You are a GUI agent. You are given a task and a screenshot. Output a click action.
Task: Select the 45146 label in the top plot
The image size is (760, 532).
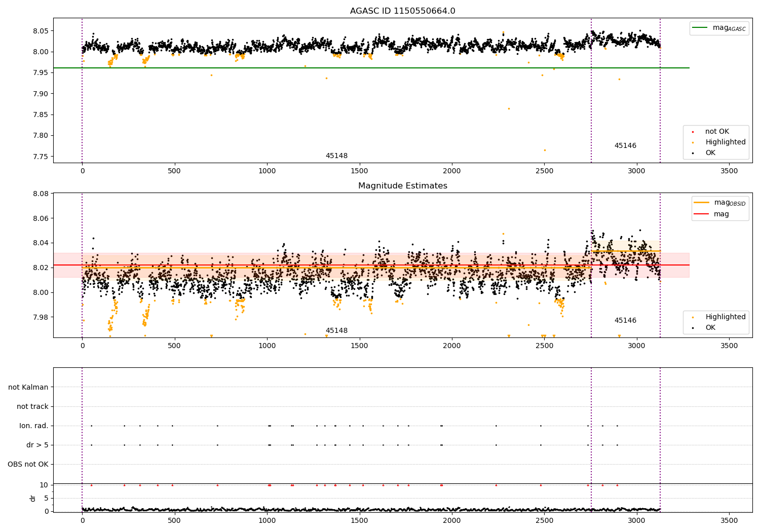pos(625,146)
